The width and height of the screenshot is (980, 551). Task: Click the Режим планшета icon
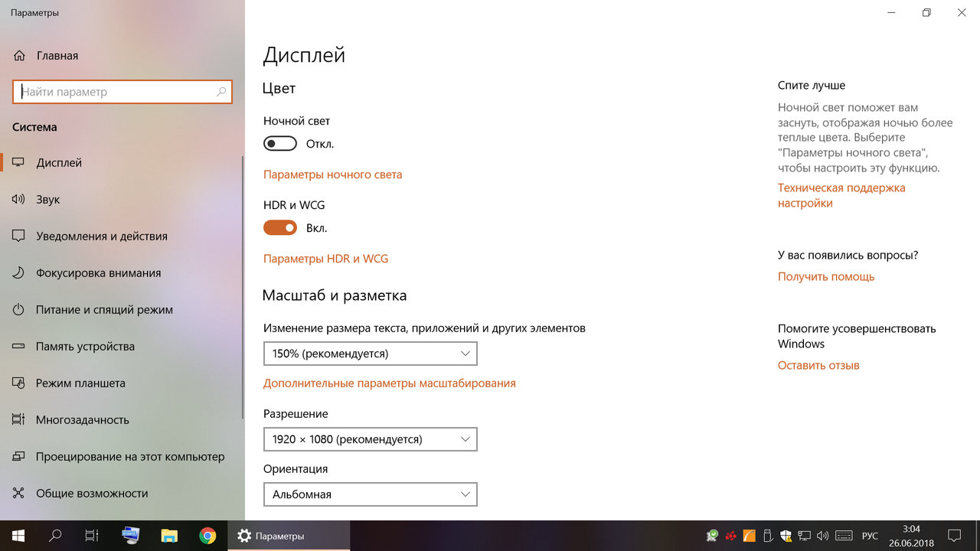tap(19, 383)
